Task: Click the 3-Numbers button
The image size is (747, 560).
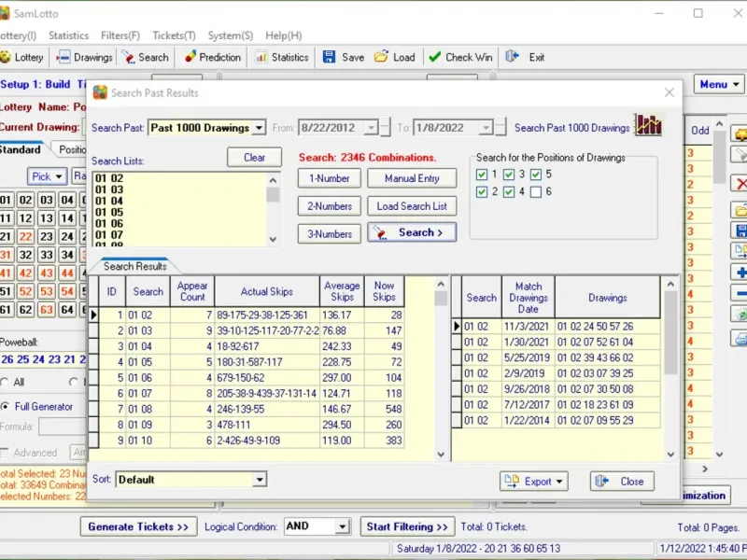Action: [330, 234]
